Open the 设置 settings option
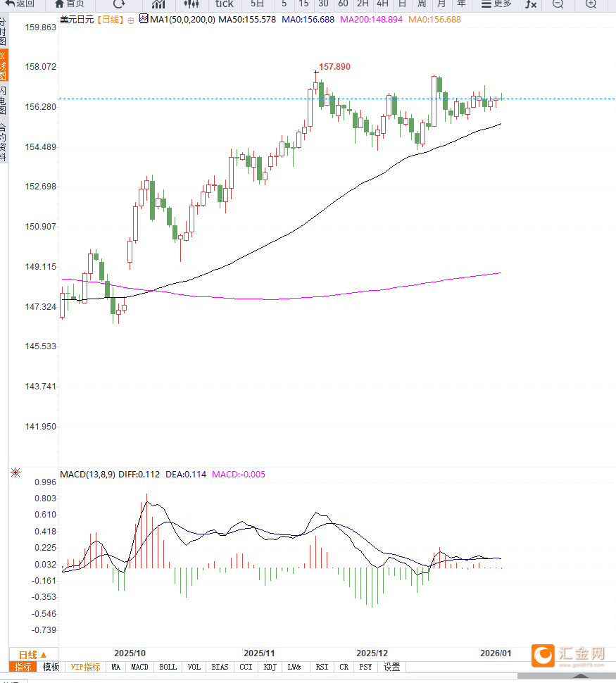Image resolution: width=616 pixels, height=683 pixels. coord(391,667)
